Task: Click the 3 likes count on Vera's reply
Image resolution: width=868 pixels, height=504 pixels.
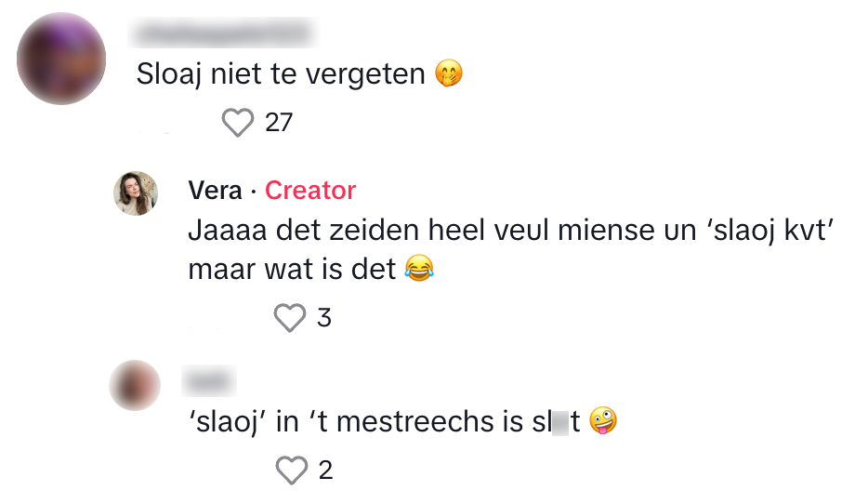Action: pos(323,318)
